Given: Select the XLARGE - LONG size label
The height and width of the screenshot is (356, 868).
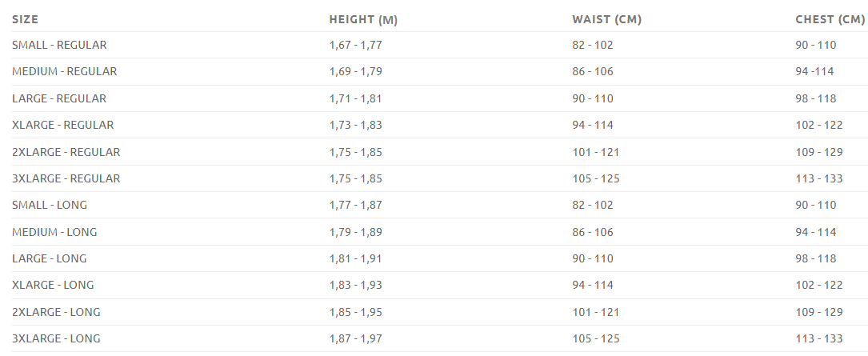Looking at the screenshot, I should click(x=53, y=286).
